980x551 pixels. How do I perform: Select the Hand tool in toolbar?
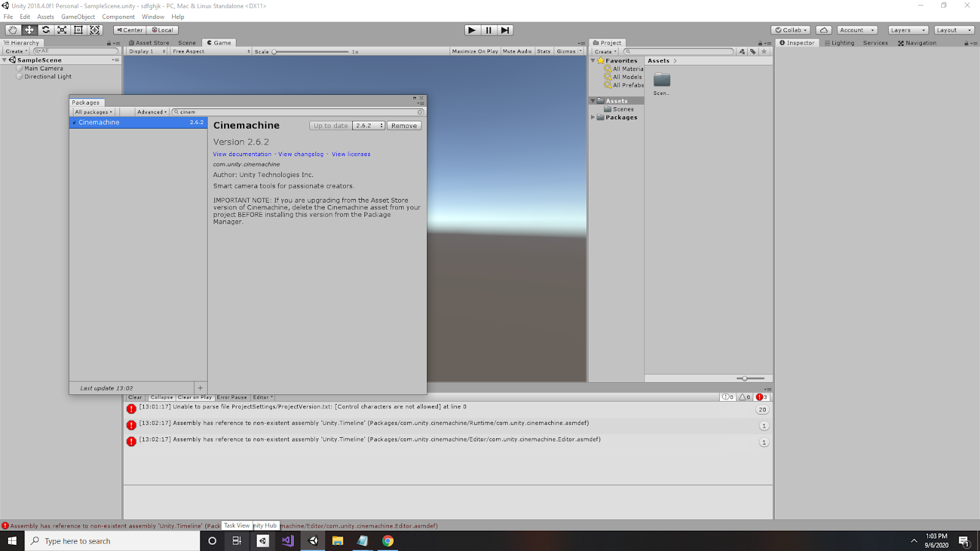point(12,30)
